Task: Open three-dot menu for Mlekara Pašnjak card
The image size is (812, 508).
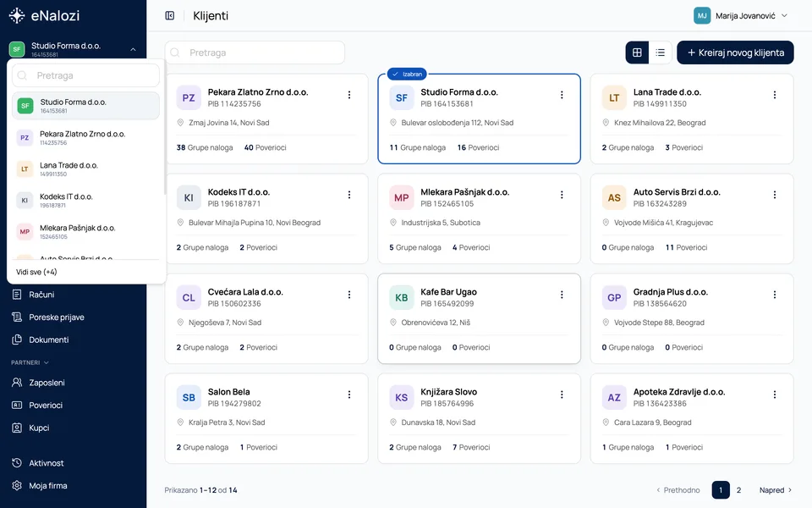Action: [562, 195]
